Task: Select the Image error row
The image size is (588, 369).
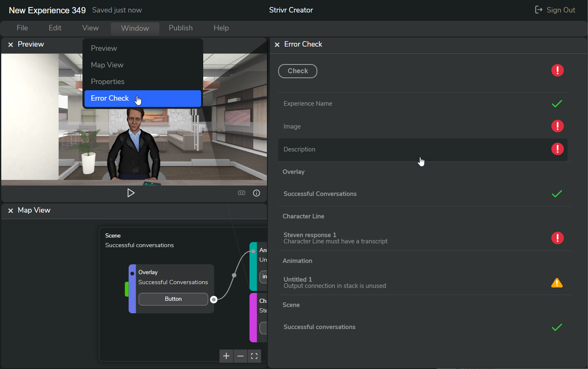Action: (423, 126)
